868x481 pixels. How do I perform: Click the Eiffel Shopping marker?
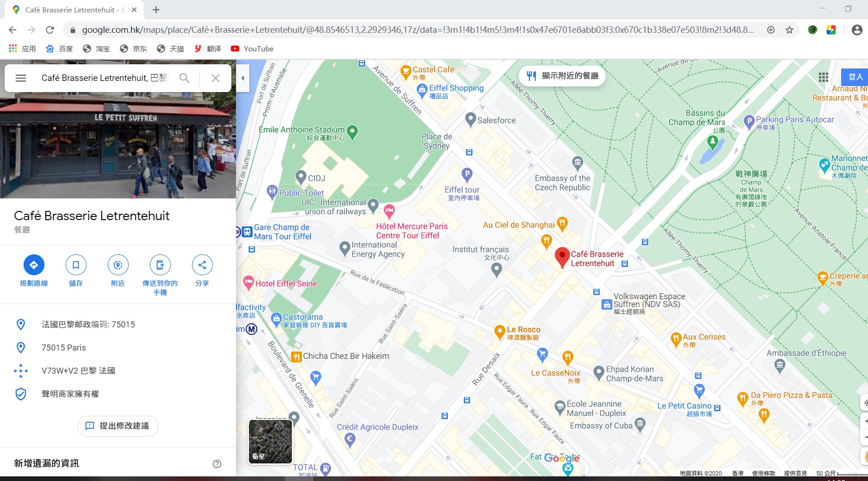coord(422,90)
